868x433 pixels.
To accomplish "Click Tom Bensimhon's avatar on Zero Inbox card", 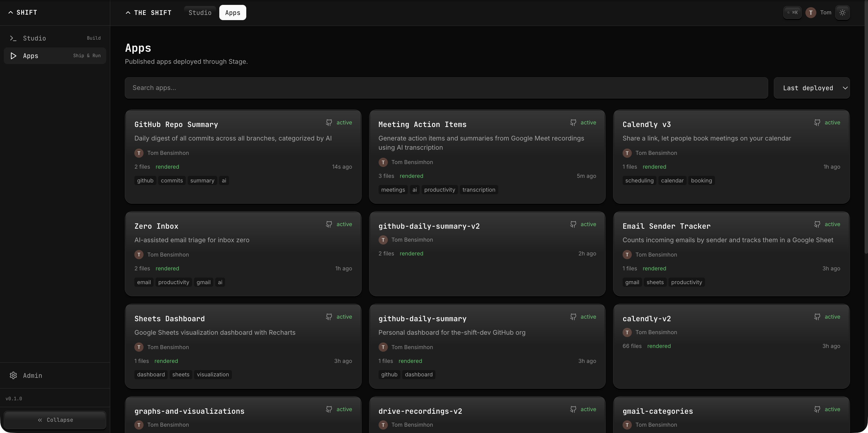I will (138, 255).
